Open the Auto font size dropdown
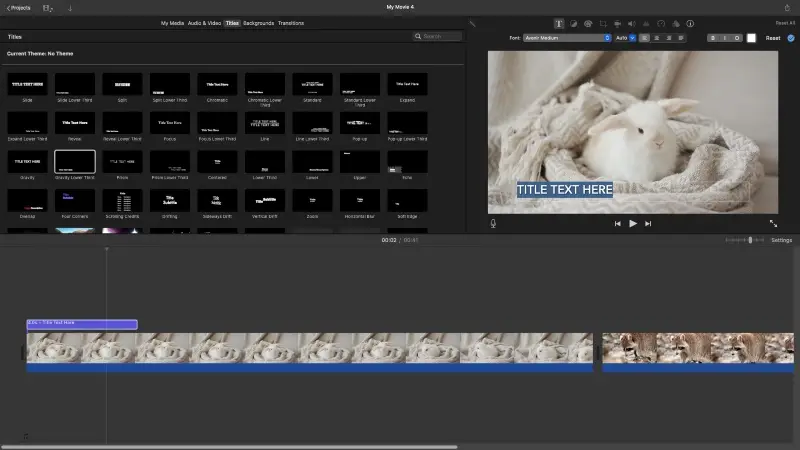Image resolution: width=800 pixels, height=450 pixels. [x=626, y=38]
